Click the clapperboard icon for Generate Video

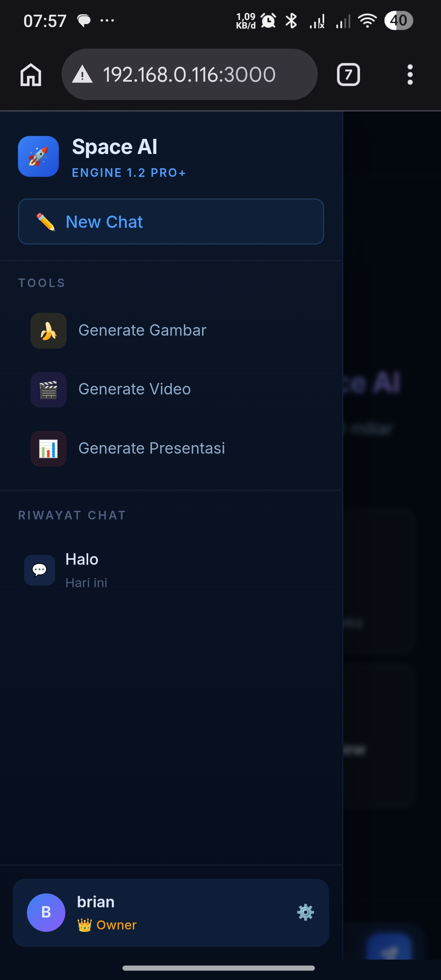pos(49,390)
